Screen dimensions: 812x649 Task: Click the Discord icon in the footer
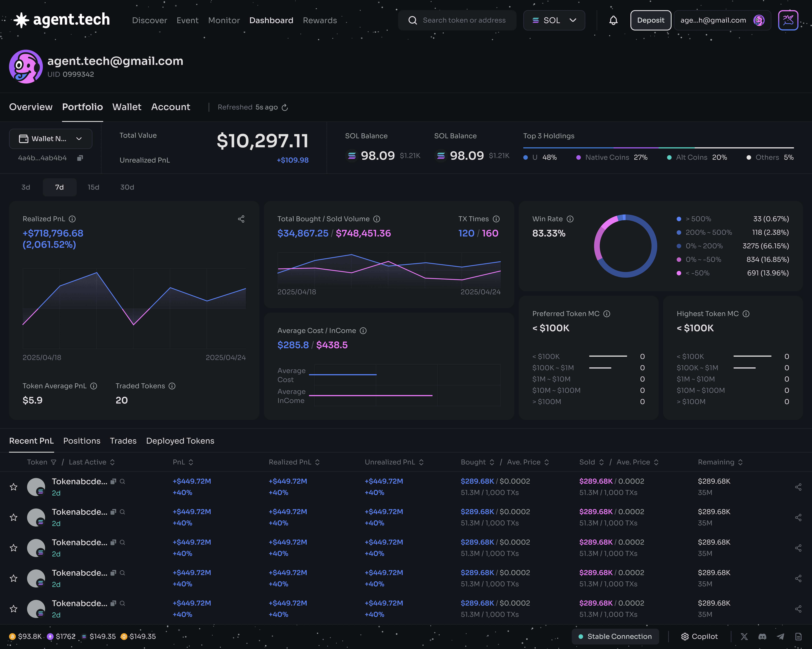pos(762,637)
